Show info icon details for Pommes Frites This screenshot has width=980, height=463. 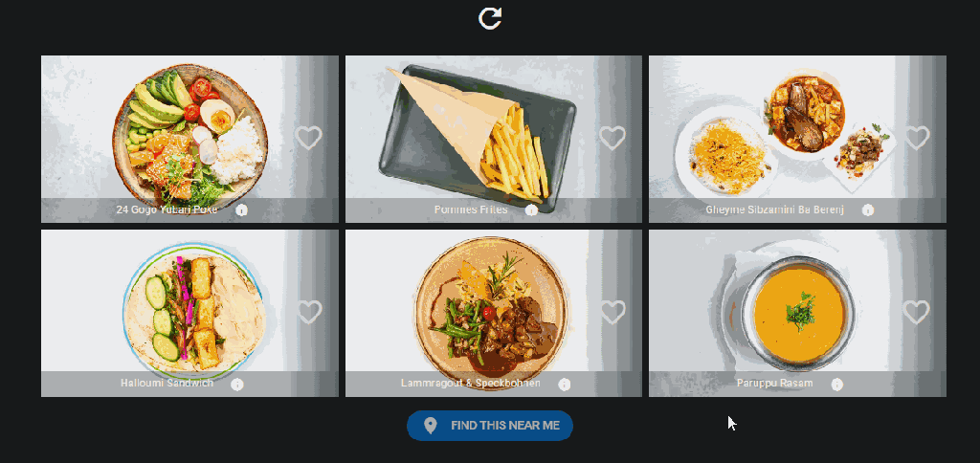(532, 209)
